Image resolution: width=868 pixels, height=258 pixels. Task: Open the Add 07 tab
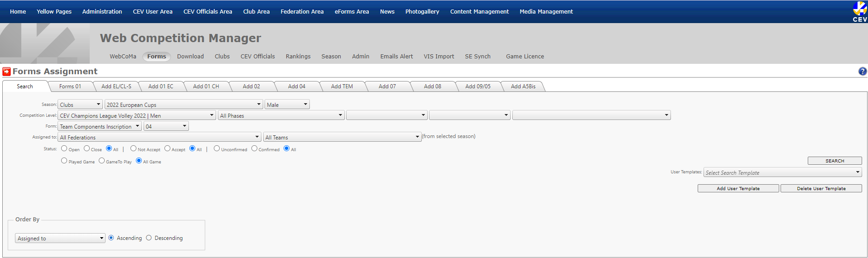click(387, 86)
